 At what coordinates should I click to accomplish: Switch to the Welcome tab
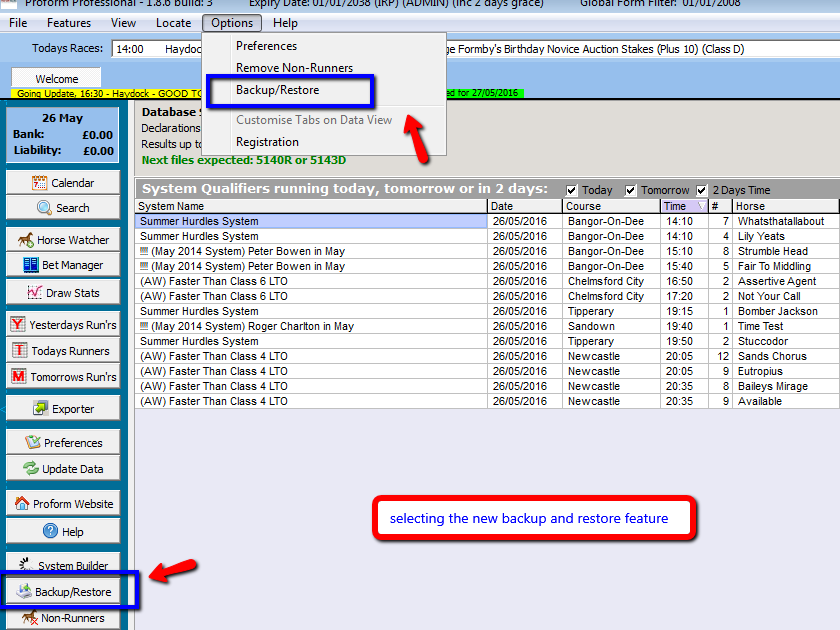pos(57,79)
